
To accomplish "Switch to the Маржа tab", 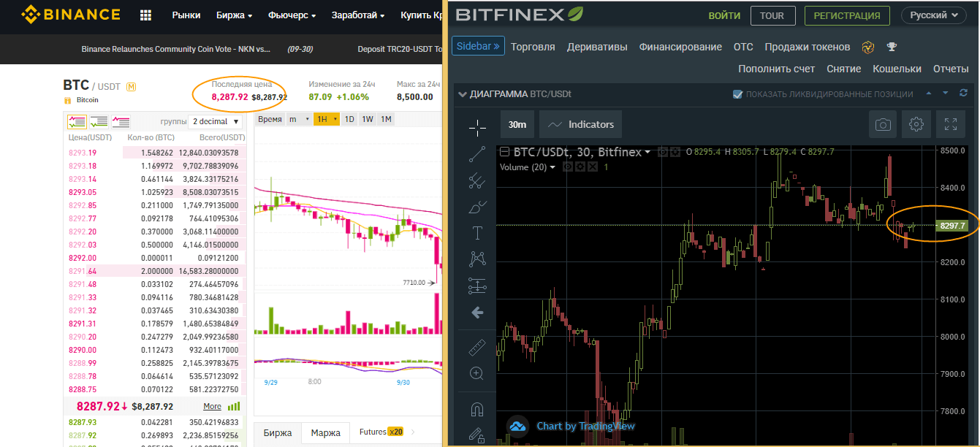I will point(325,433).
